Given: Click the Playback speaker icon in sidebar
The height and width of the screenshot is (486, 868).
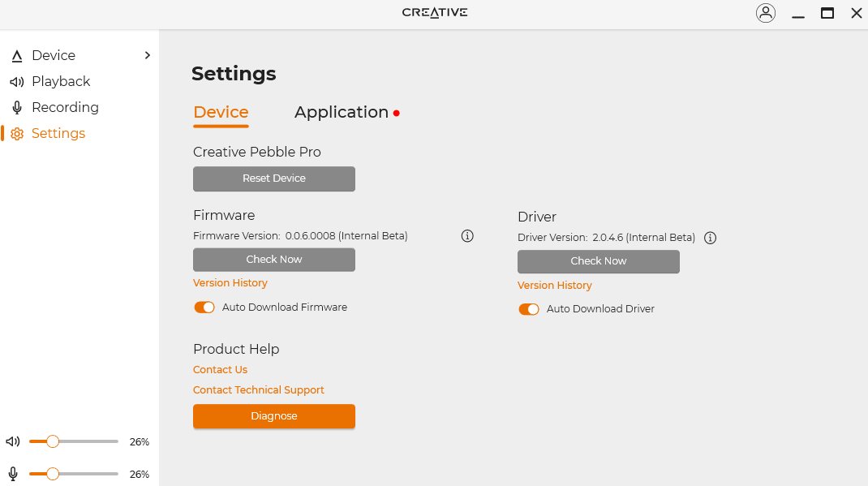Looking at the screenshot, I should (x=17, y=82).
